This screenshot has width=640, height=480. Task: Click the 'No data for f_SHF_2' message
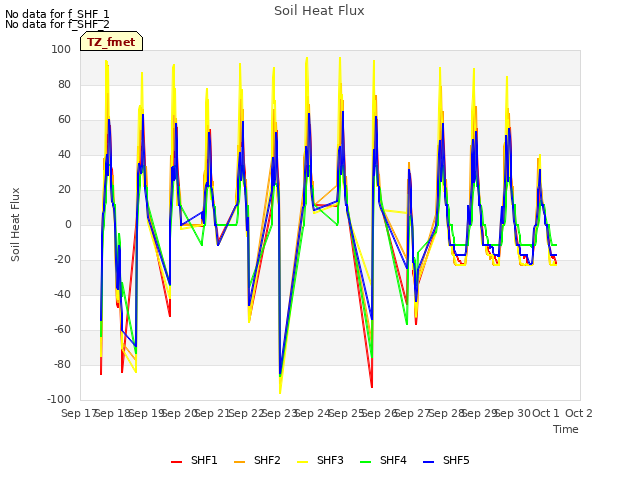[x=57, y=24]
